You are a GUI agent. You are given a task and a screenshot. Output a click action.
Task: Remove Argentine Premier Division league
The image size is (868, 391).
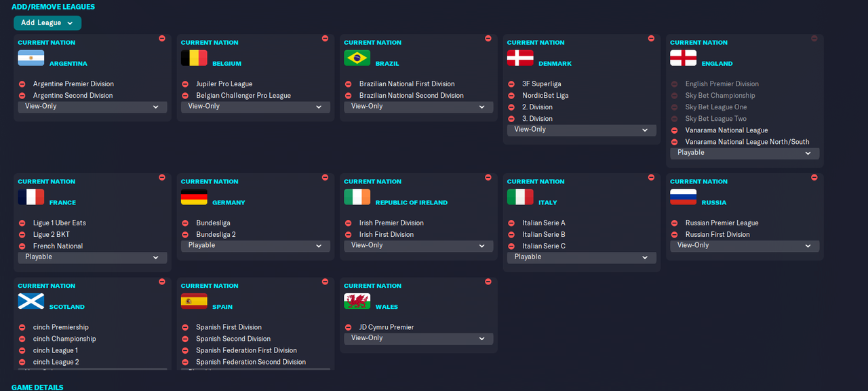coord(22,84)
